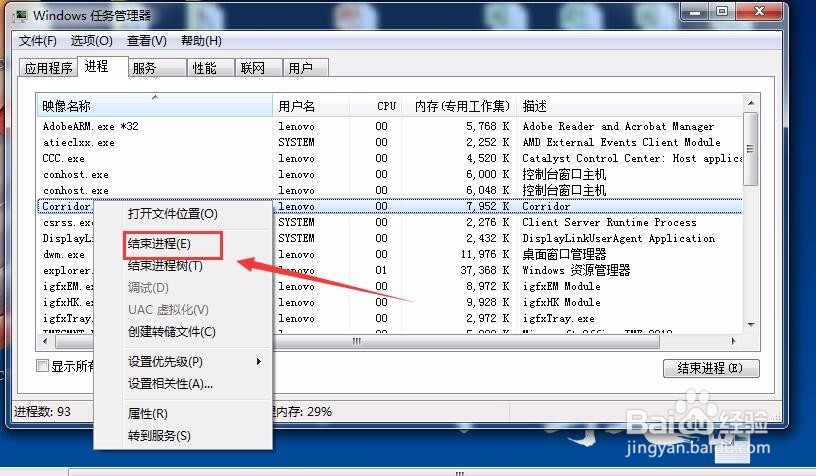Select the atieclxx.exe process row
The image size is (816, 476).
[x=389, y=143]
